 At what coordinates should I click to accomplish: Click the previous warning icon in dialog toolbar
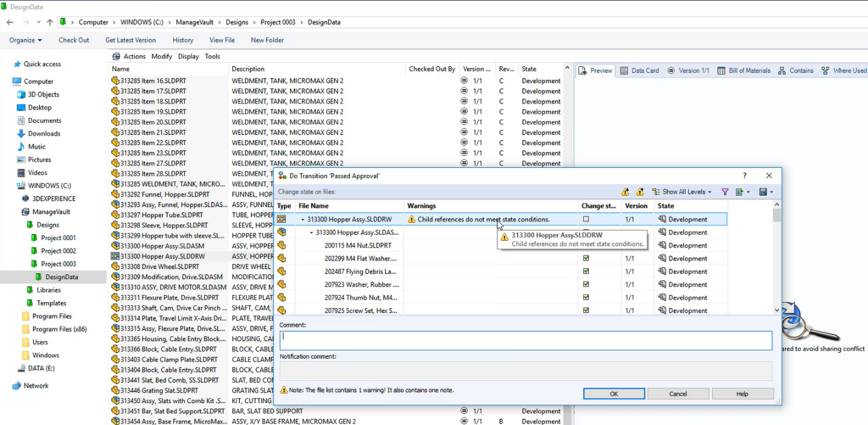pos(640,192)
